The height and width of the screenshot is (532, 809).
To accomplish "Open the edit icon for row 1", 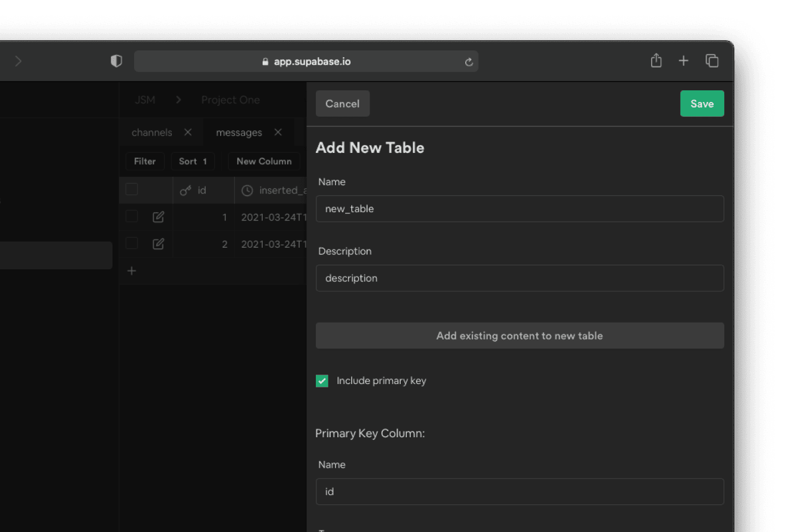I will pyautogui.click(x=158, y=217).
